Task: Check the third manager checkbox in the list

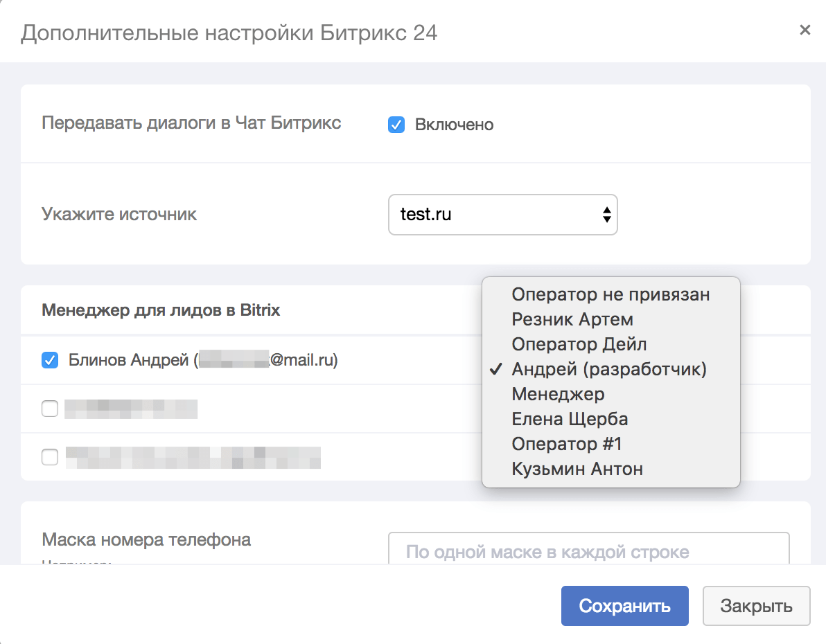Action: click(x=50, y=457)
